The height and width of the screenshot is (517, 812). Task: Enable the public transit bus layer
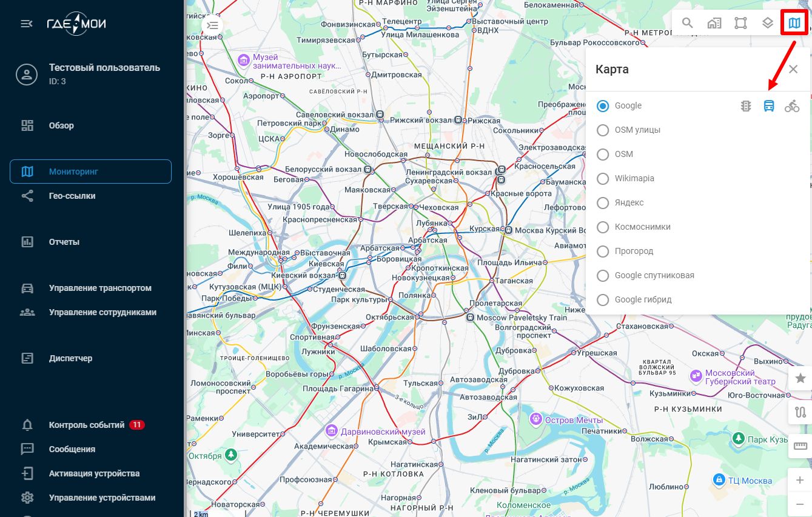768,106
